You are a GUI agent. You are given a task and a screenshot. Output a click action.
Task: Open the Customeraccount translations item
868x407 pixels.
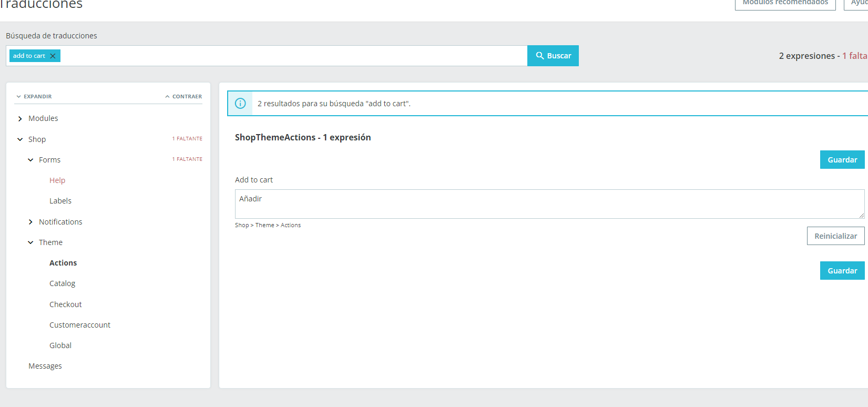80,325
